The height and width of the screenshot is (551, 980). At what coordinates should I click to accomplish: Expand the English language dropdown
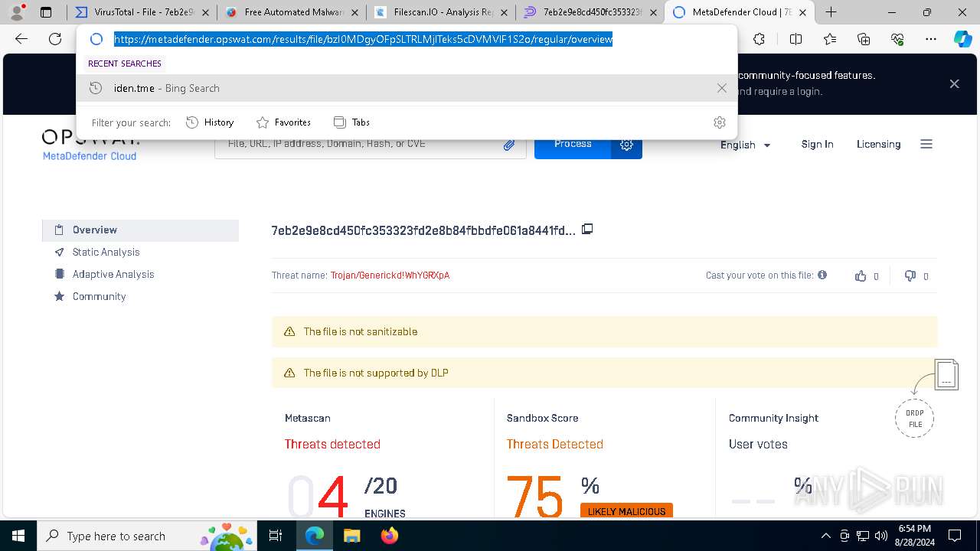coord(746,145)
